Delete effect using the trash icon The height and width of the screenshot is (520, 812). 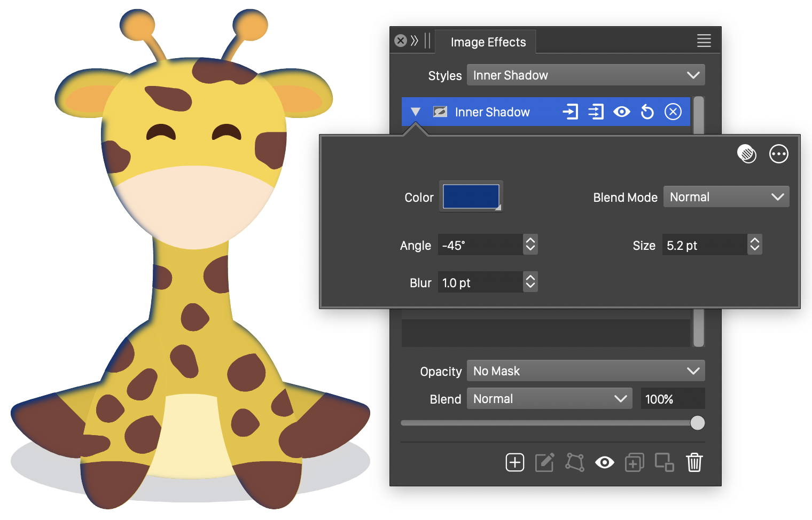694,462
